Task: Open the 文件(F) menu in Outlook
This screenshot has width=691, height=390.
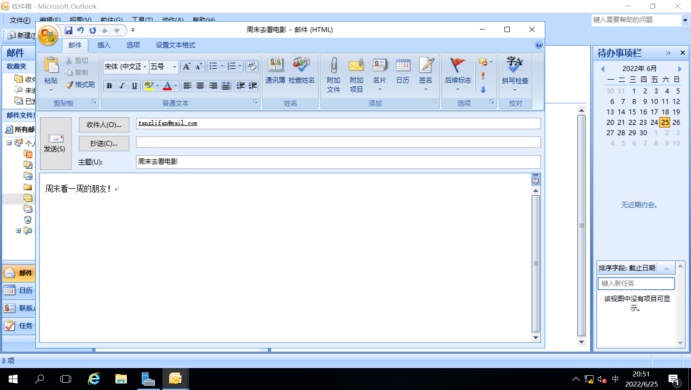Action: click(20, 20)
